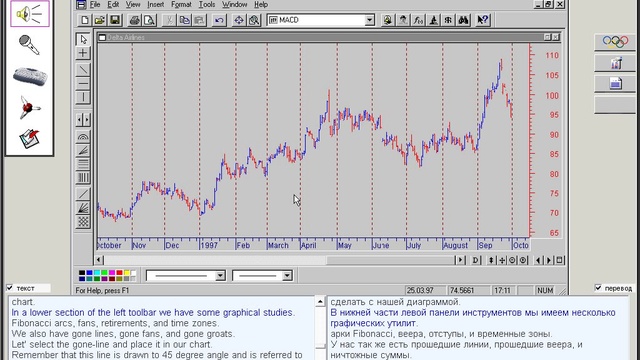Click the left triangle step button below chart

click(x=538, y=260)
